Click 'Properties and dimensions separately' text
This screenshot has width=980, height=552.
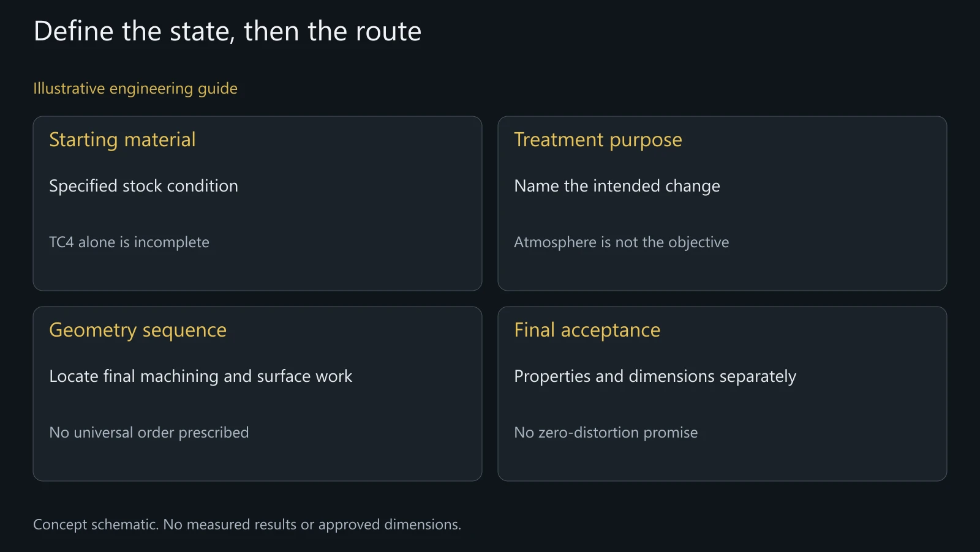[655, 376]
